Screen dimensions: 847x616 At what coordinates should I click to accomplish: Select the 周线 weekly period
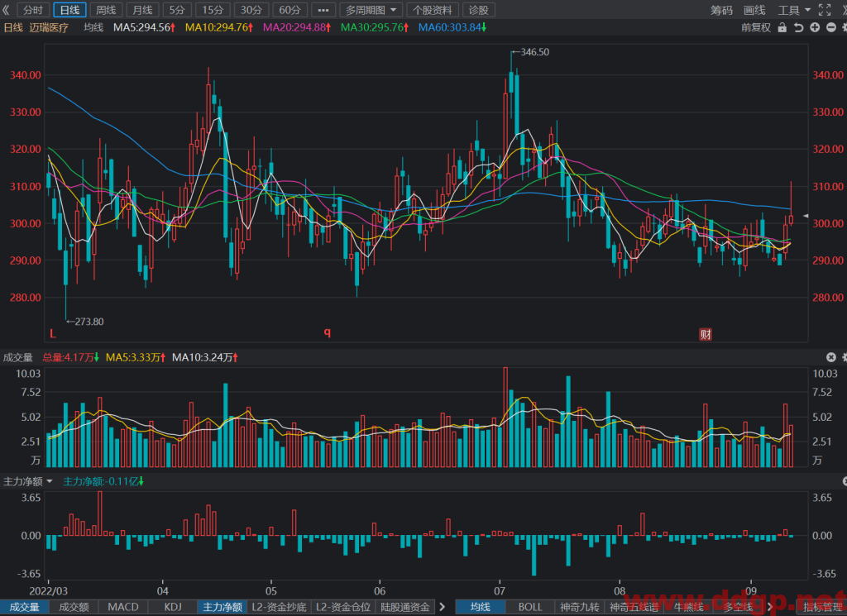click(106, 10)
